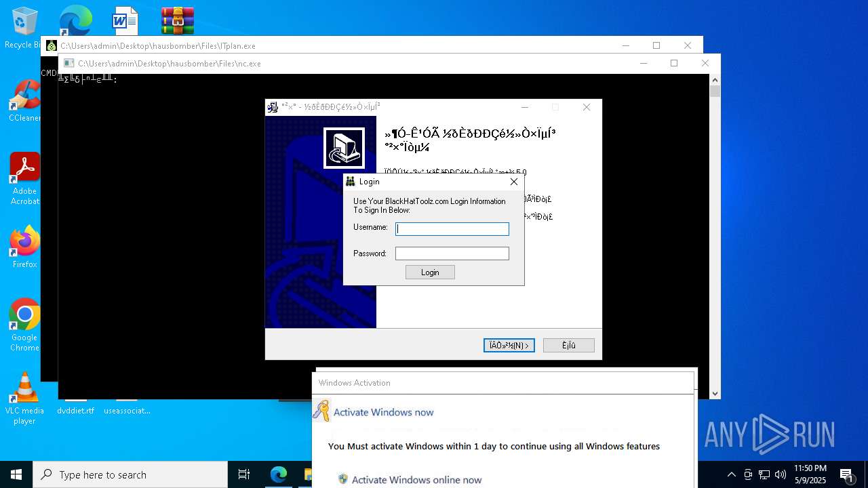Select the dvddiet.rtf file label

pyautogui.click(x=75, y=411)
